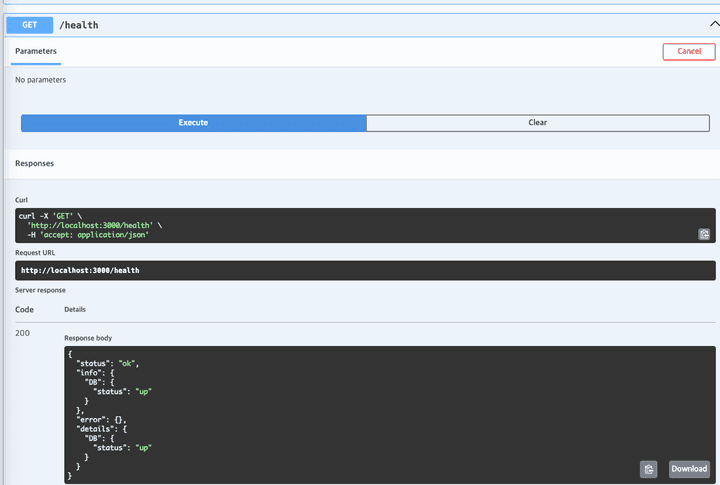
Task: Click the "No parameters" text
Action: click(x=41, y=79)
